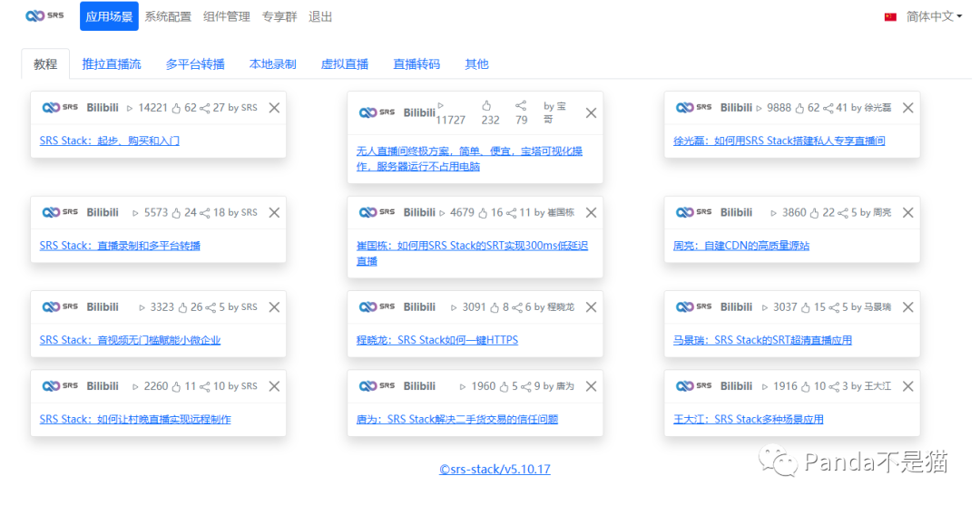Image resolution: width=980 pixels, height=505 pixels.
Task: Expand the 简体中文 language dropdown
Action: tap(934, 17)
